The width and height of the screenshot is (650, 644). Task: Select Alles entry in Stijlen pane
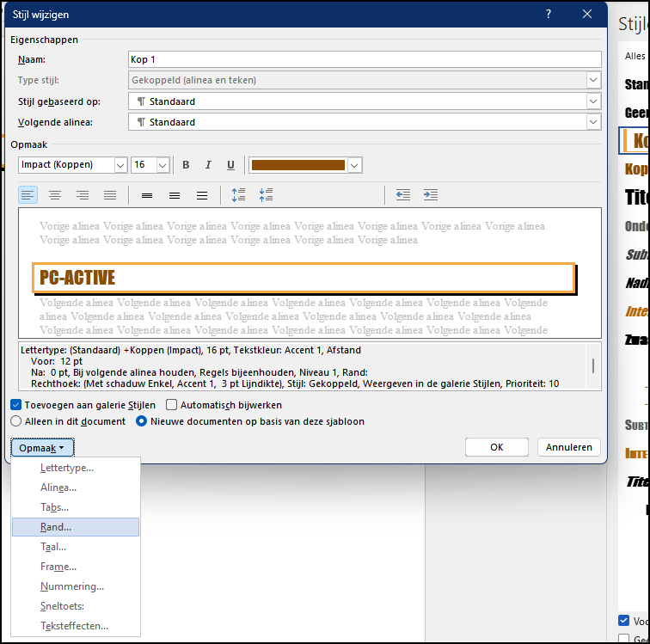click(635, 56)
